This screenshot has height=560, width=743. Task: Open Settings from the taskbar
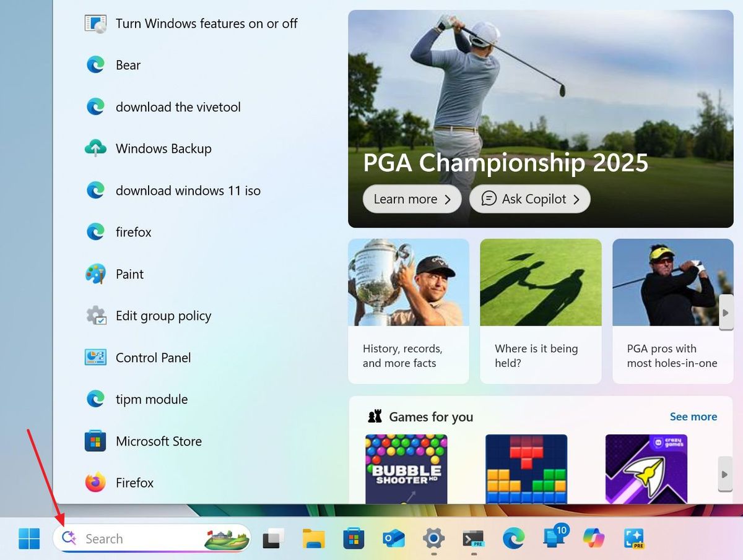[x=433, y=538]
